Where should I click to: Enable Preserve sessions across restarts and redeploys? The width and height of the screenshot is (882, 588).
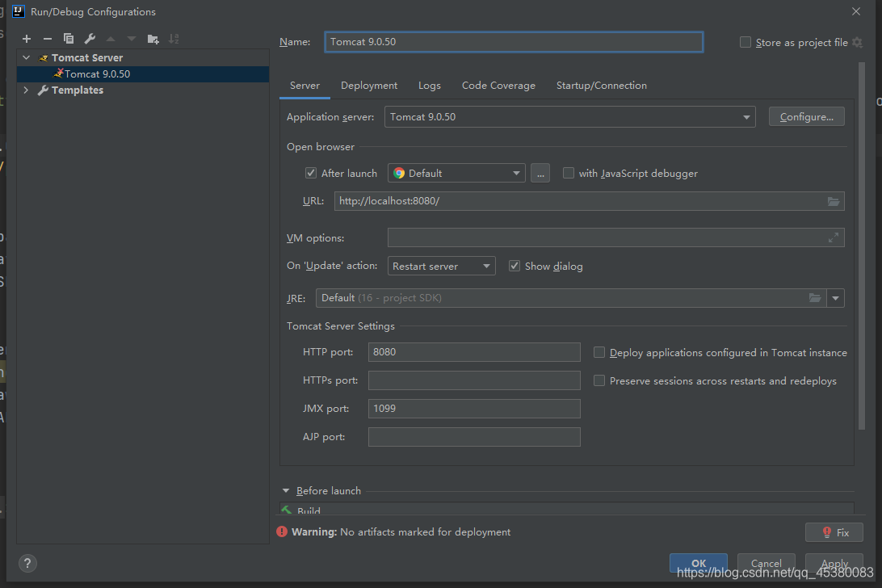pos(599,381)
